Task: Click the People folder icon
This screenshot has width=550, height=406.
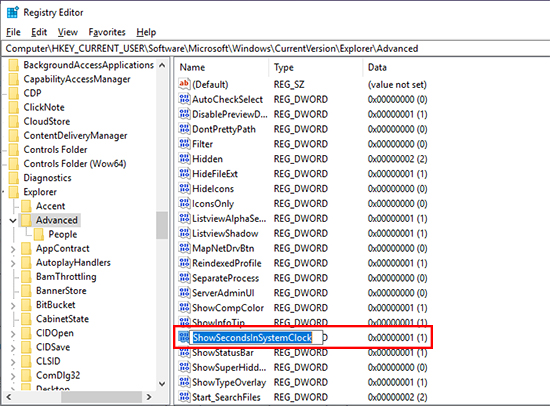Action: [x=39, y=234]
